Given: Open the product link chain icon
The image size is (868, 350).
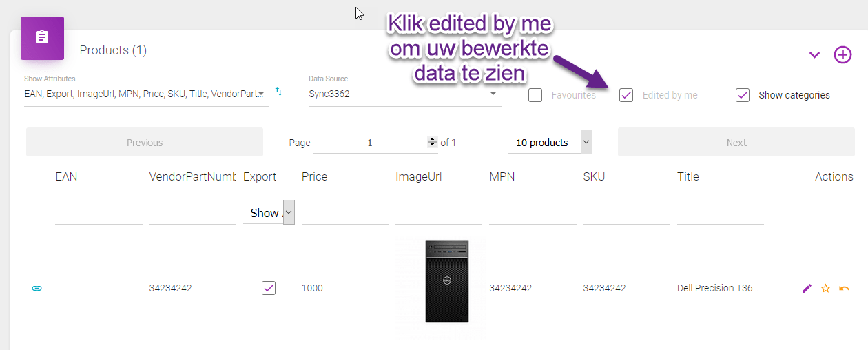Looking at the screenshot, I should click(37, 288).
